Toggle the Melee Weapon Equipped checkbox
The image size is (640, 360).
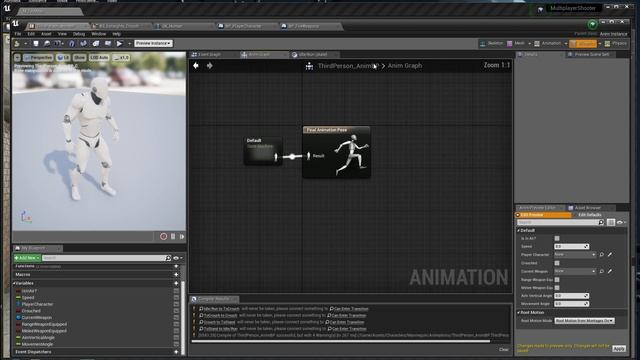click(x=557, y=288)
